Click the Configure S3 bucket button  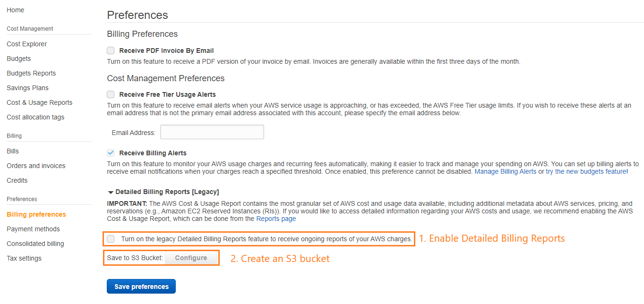click(x=191, y=258)
